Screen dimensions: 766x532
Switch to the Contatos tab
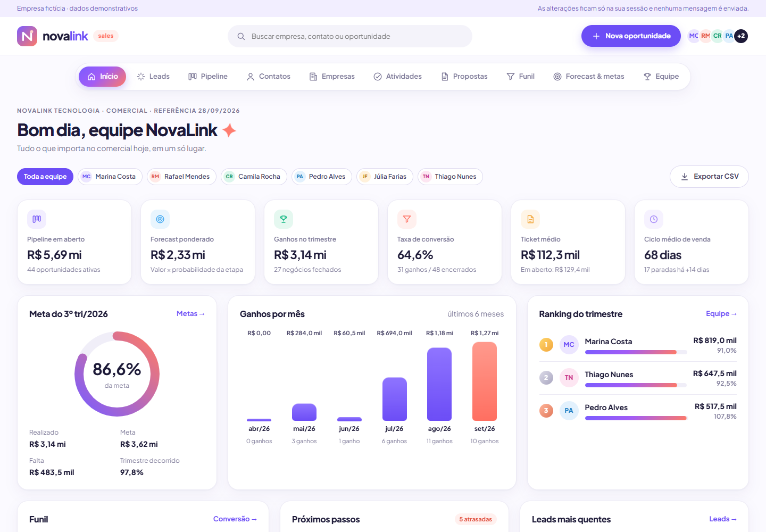(269, 77)
